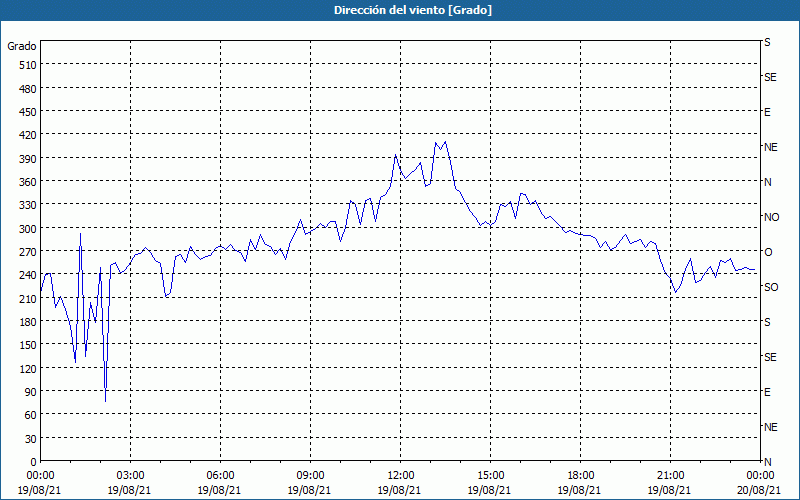Click the 'SE' compass label near the 150 gridline
The image size is (800, 500).
770,357
